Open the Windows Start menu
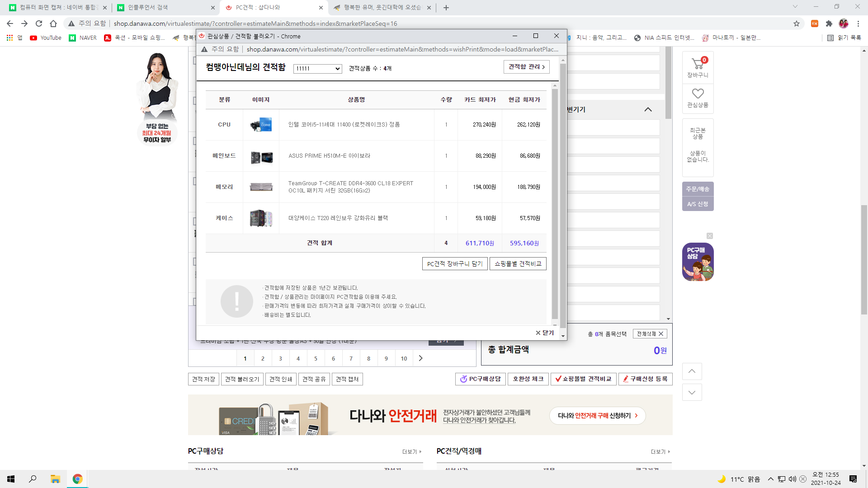Image resolution: width=868 pixels, height=488 pixels. tap(11, 479)
